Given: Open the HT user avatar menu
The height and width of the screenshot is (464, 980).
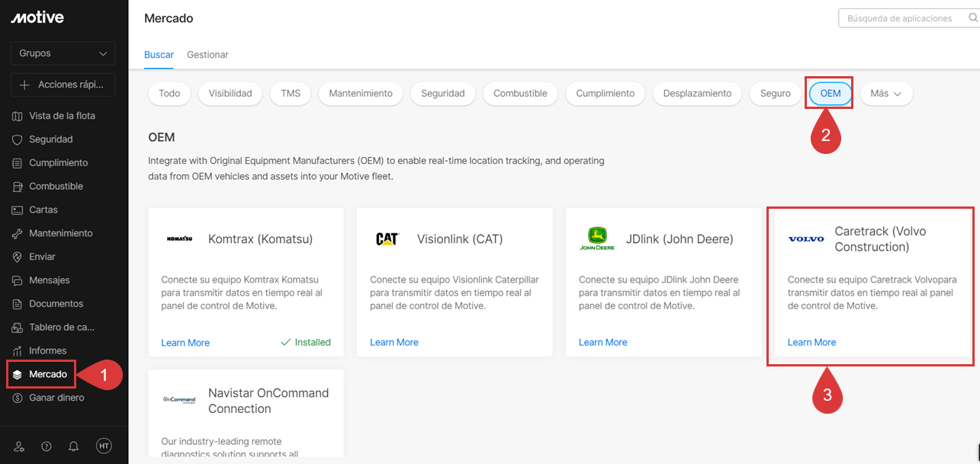Looking at the screenshot, I should point(104,446).
